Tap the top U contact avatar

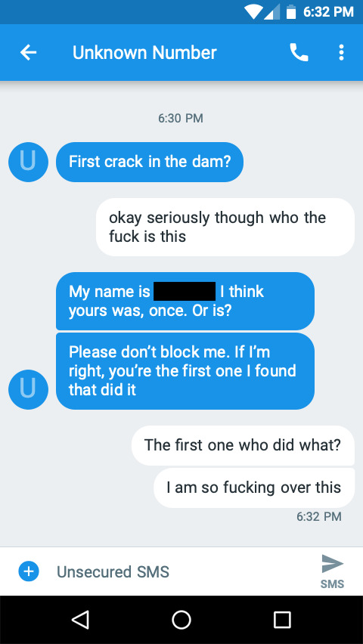(x=29, y=162)
